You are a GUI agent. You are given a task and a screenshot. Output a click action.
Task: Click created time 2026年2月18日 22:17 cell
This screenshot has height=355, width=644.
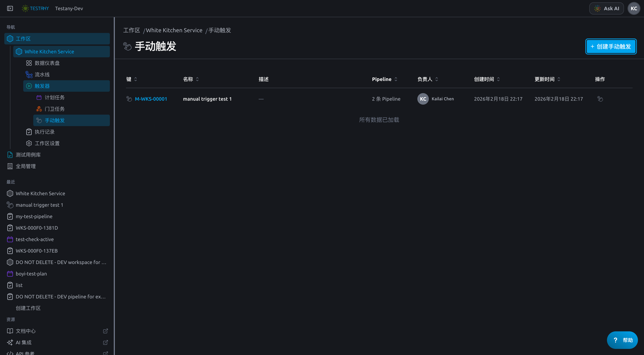[498, 99]
